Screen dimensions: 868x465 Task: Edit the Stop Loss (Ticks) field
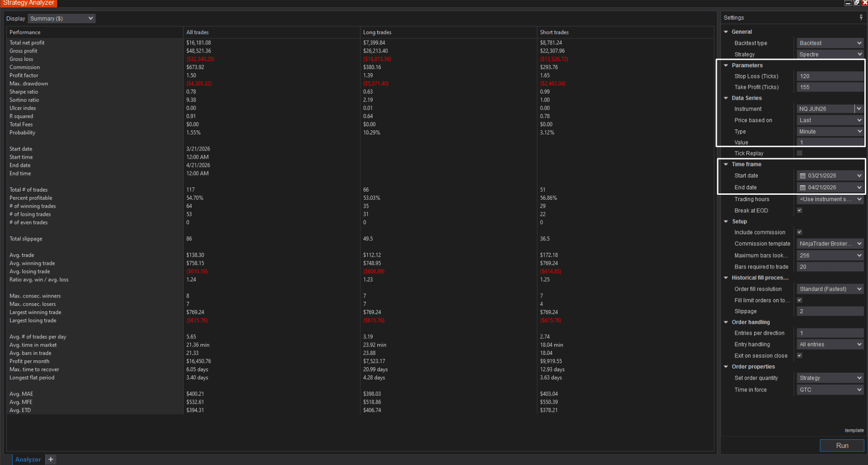coord(830,76)
